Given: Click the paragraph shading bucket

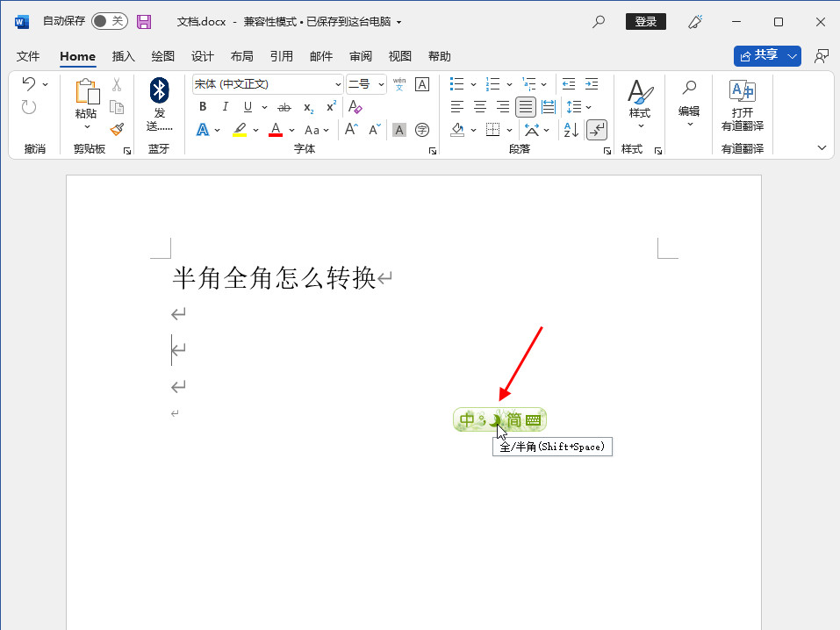Looking at the screenshot, I should pyautogui.click(x=457, y=130).
